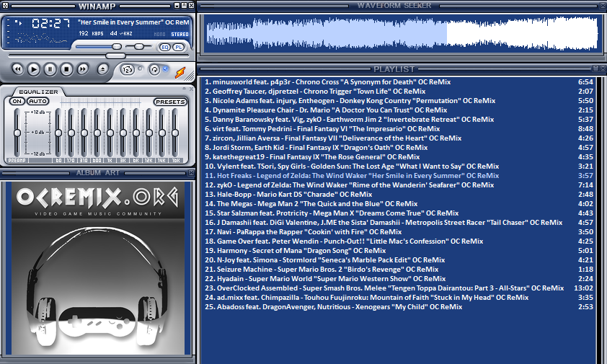Toggle repeat with the circular arrow button
This screenshot has height=364, width=607.
(154, 70)
